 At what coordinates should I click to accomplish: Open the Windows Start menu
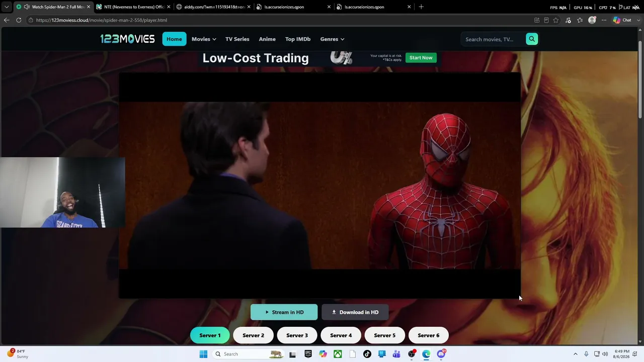pos(203,354)
